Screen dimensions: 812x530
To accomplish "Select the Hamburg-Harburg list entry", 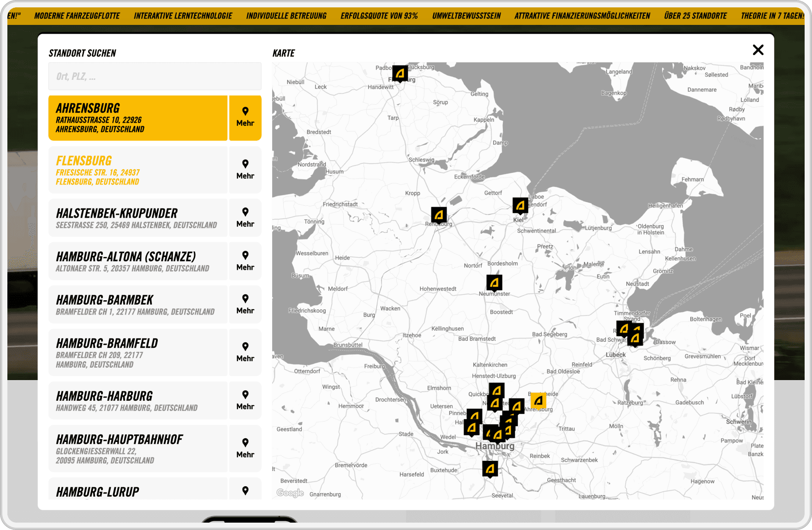I will (138, 400).
